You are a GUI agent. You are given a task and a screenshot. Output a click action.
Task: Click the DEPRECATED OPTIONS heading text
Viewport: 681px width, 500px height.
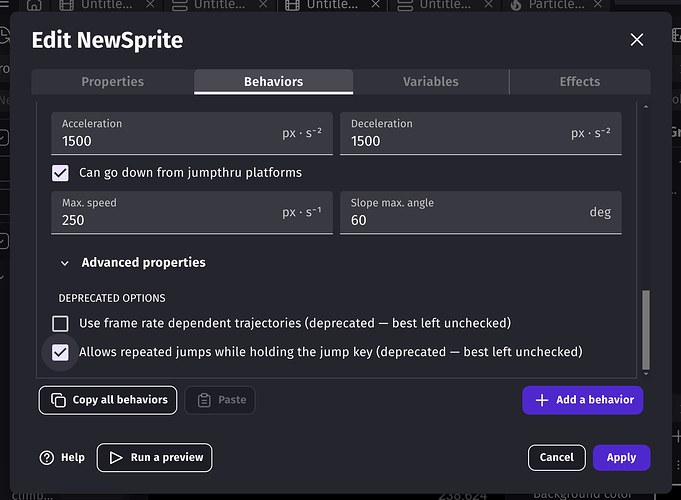click(112, 298)
